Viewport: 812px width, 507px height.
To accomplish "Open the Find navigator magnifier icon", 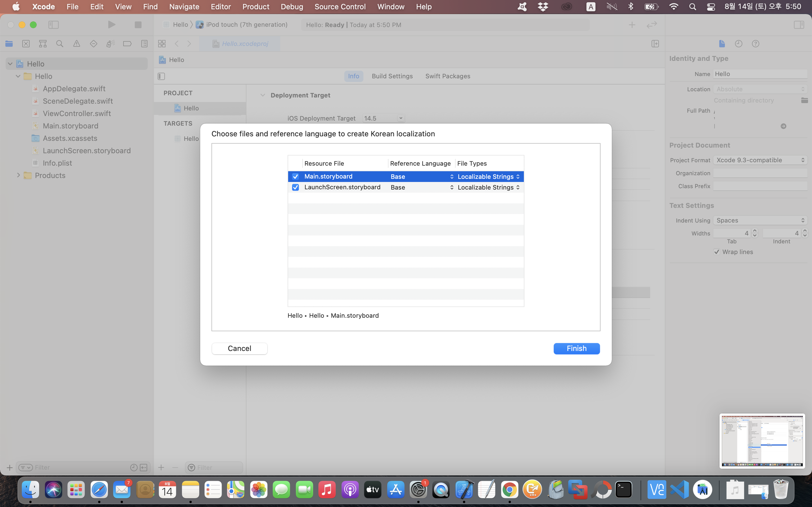I will tap(60, 44).
